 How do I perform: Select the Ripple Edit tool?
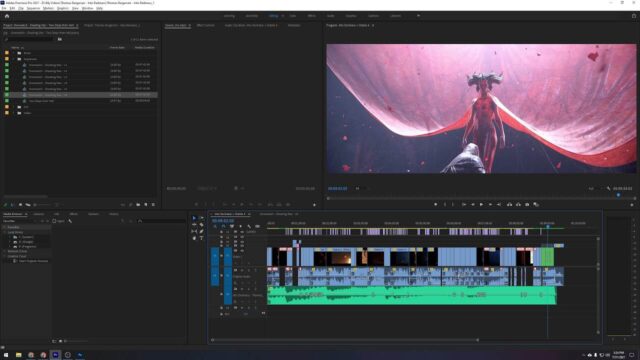pyautogui.click(x=194, y=225)
